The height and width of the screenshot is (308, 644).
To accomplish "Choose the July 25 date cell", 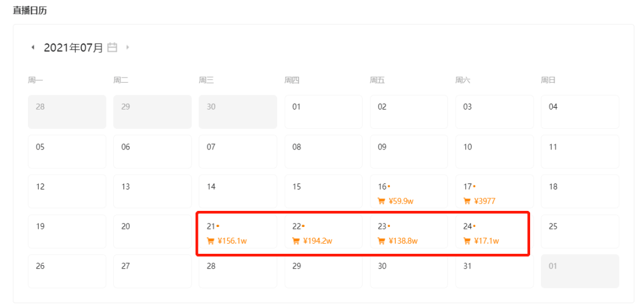I will (580, 231).
